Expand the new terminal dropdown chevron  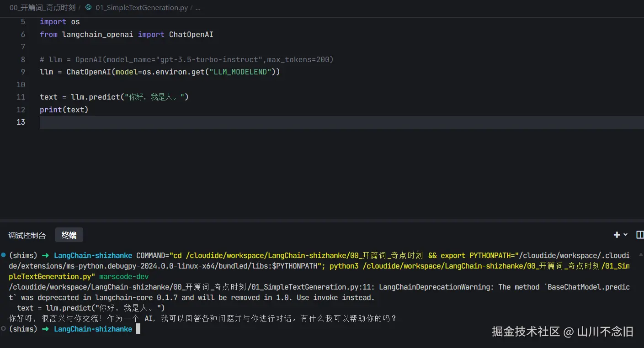626,235
